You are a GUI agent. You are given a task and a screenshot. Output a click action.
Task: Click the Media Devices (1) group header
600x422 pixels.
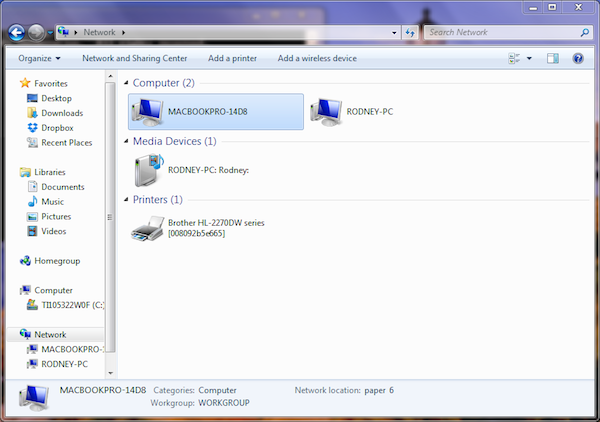click(x=174, y=141)
